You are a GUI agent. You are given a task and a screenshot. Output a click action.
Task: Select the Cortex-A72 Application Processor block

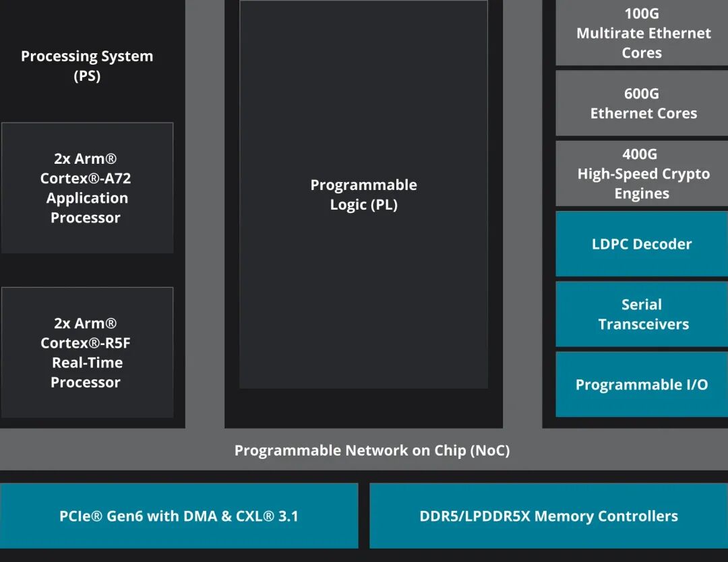point(87,188)
